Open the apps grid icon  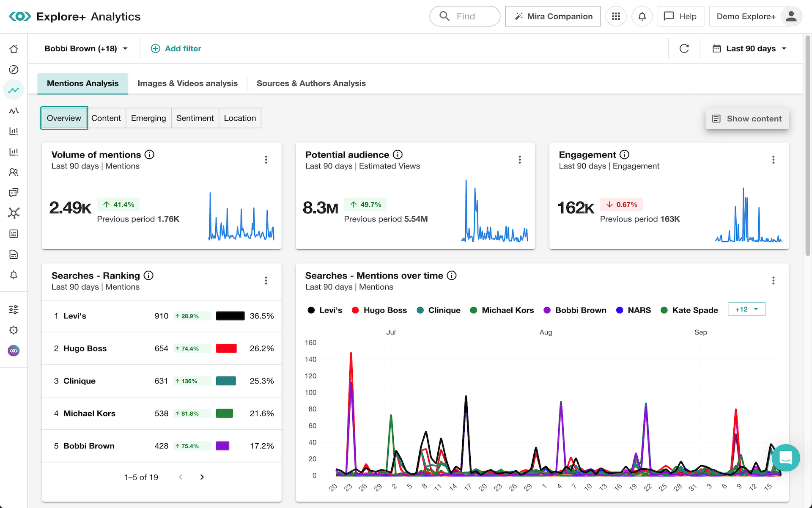[616, 17]
